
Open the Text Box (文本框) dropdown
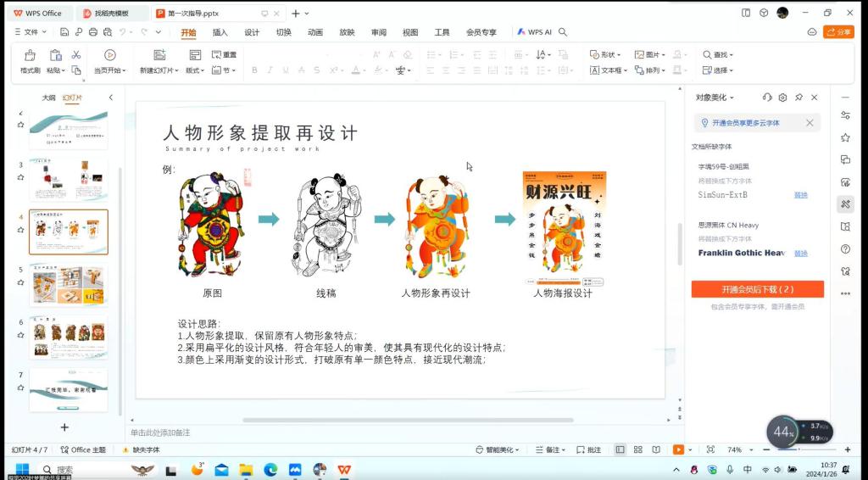tap(609, 70)
